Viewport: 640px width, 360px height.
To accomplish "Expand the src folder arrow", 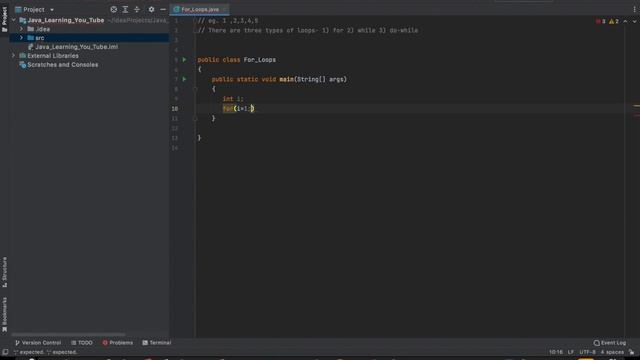I will coord(22,38).
